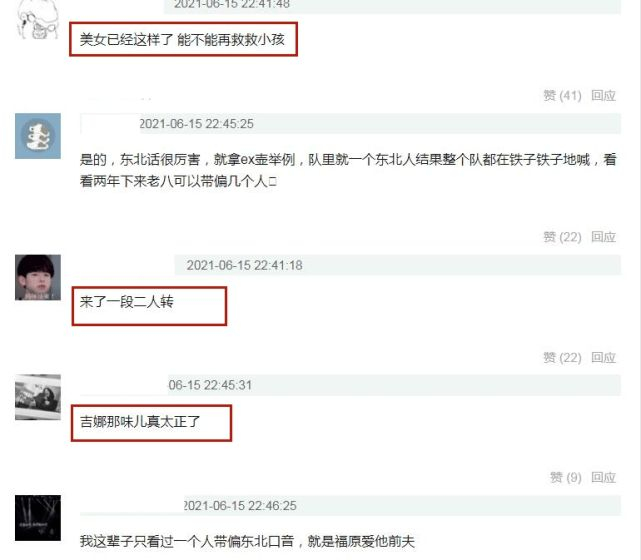The height and width of the screenshot is (560, 641).
Task: Reply to the 美女已经这样了 comment via 回应
Action: point(603,96)
